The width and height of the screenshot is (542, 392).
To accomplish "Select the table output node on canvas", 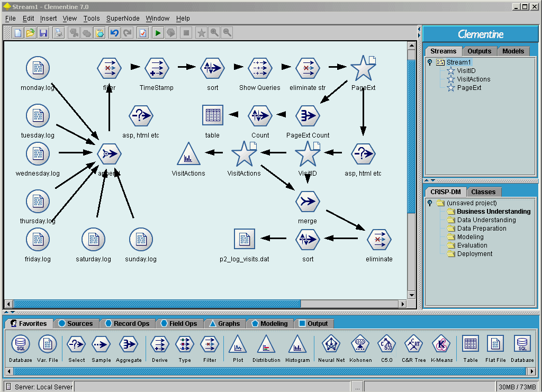I will pos(213,115).
